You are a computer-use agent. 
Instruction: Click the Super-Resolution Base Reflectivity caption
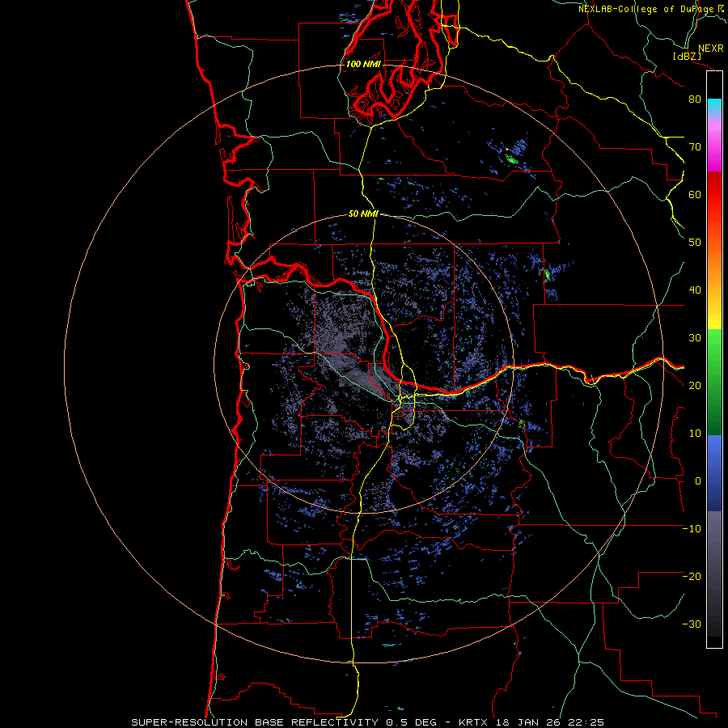(x=254, y=722)
